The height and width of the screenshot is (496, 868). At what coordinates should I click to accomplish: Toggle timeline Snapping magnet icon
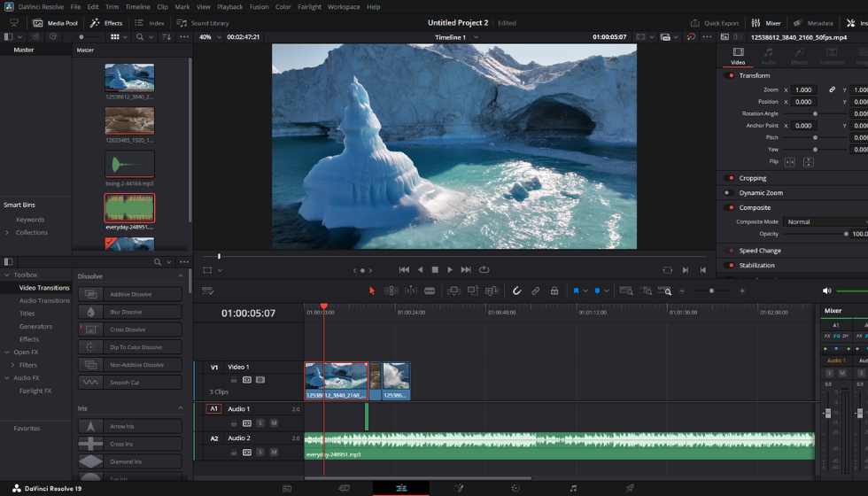516,291
